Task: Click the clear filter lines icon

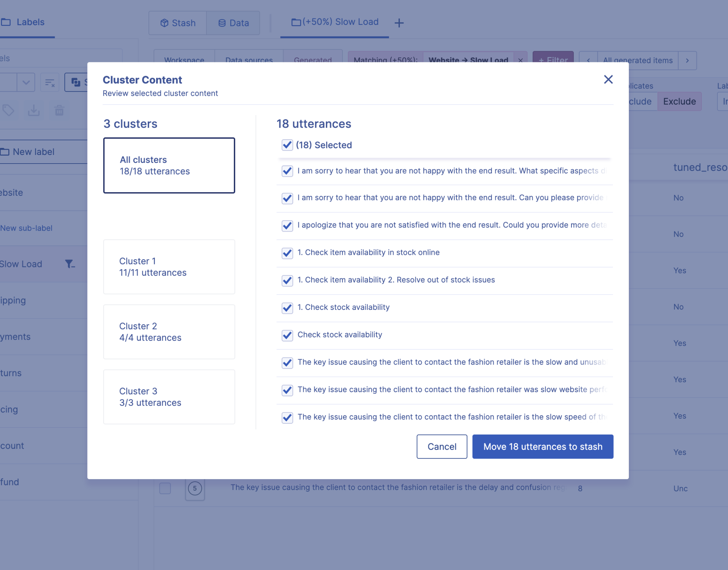Action: pyautogui.click(x=50, y=82)
